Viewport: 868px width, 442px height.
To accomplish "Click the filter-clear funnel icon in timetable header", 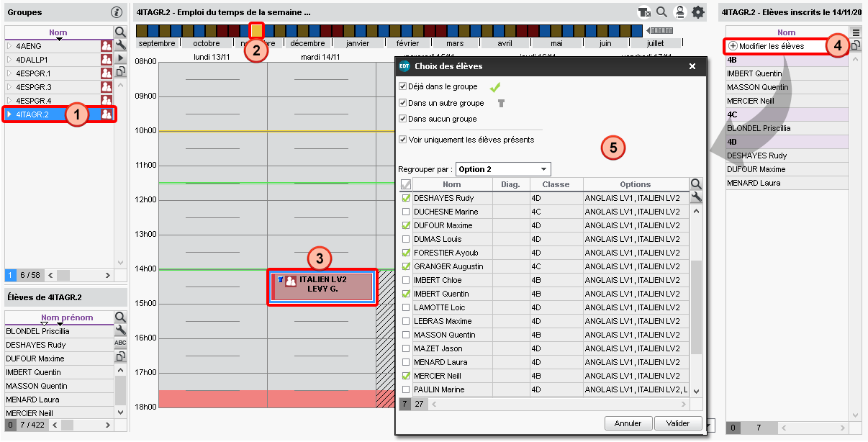I will click(x=644, y=12).
